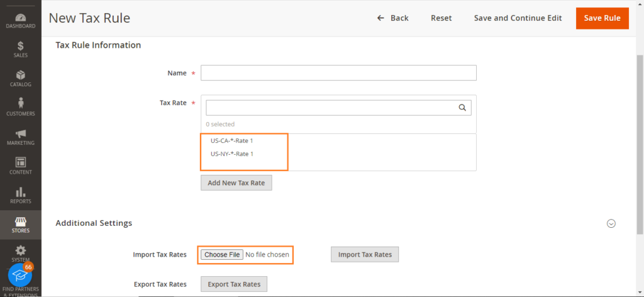Click the Reset button
The width and height of the screenshot is (644, 297).
pos(441,18)
